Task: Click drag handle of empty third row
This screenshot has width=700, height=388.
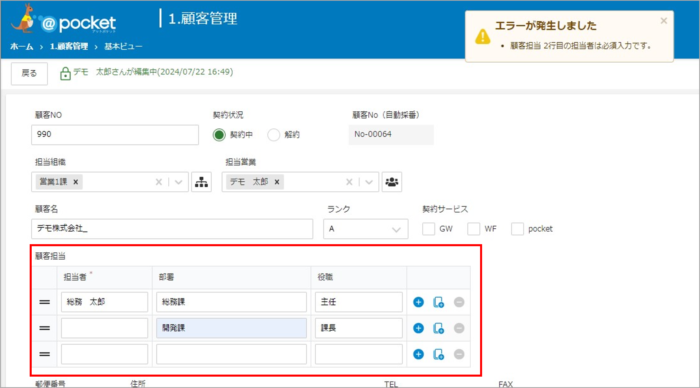Action: tap(45, 354)
